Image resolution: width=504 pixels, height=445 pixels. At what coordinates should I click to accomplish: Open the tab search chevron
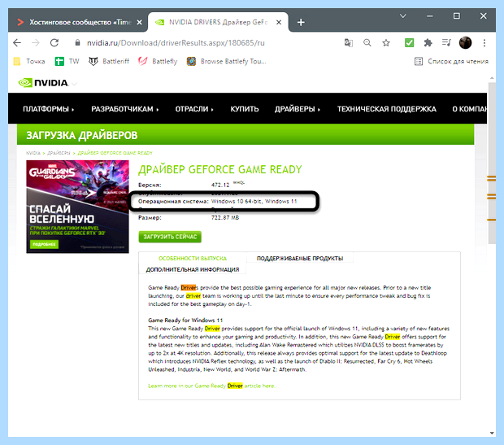(x=402, y=15)
